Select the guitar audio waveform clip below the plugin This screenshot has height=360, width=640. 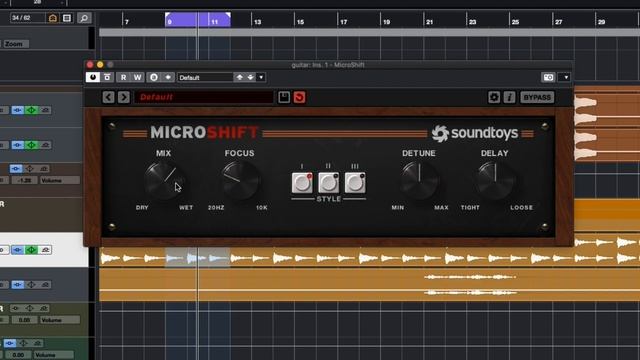(369, 258)
